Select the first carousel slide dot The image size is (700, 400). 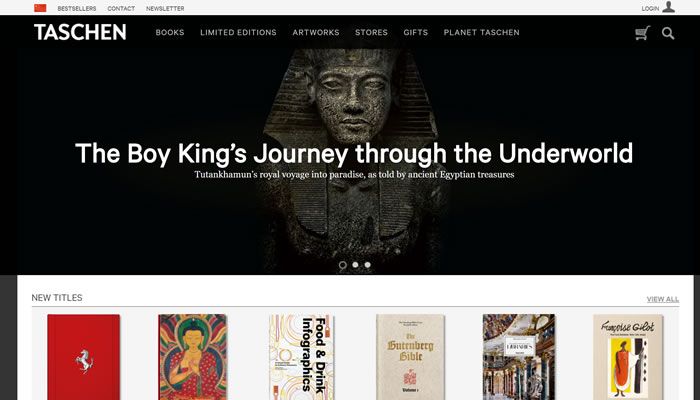tap(342, 265)
